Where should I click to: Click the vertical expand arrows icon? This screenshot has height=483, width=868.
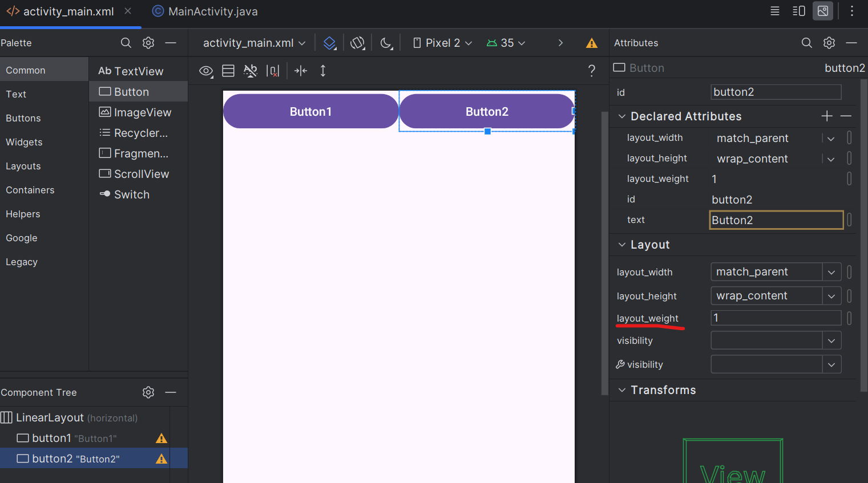(323, 71)
